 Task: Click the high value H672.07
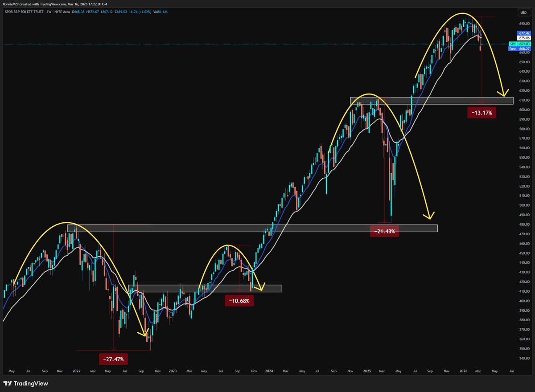(x=93, y=12)
